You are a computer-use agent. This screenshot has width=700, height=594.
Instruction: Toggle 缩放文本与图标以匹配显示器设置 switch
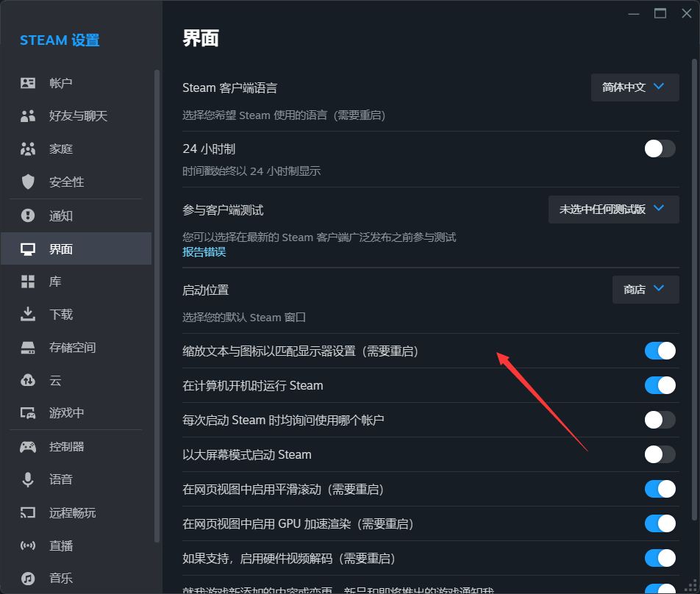[x=660, y=351]
